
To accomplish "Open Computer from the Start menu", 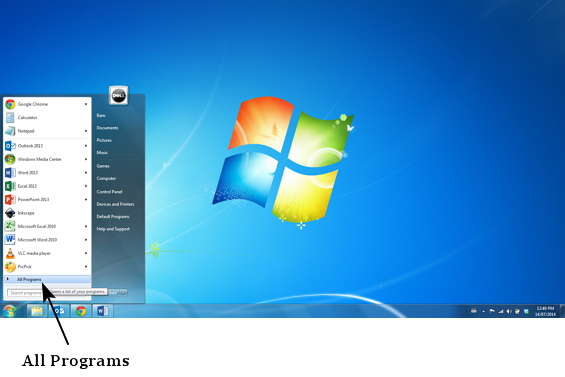I will click(106, 178).
